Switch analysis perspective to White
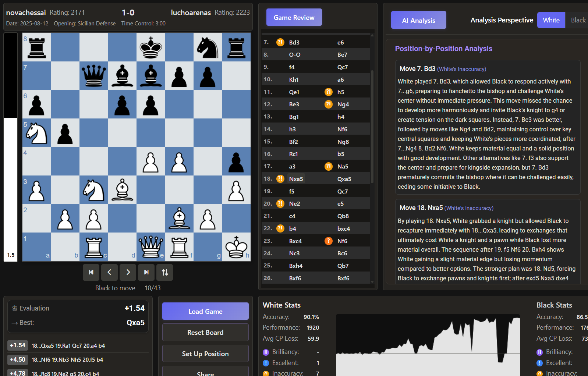Screen dimensions: 588x376 [x=551, y=20]
